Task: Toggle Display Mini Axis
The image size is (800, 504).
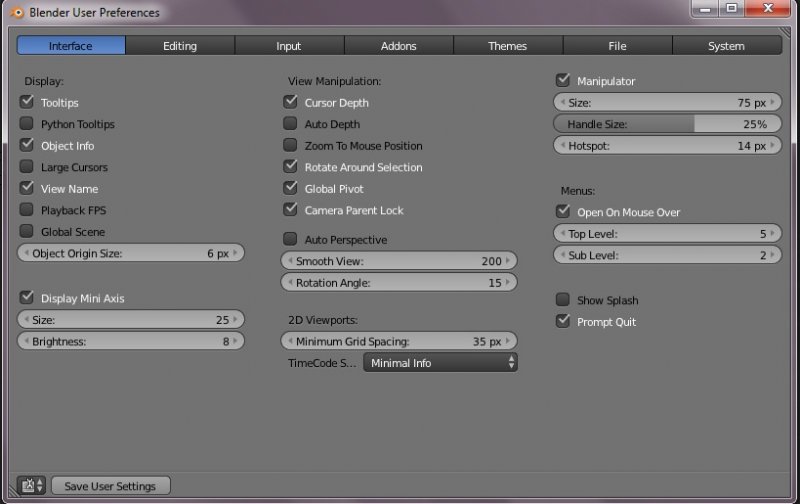Action: 27,297
